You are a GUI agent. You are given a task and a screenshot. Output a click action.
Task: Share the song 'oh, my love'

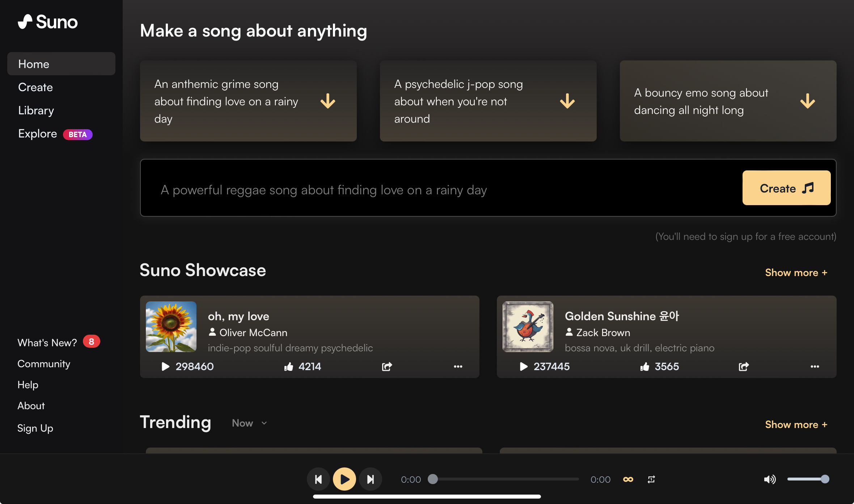387,367
